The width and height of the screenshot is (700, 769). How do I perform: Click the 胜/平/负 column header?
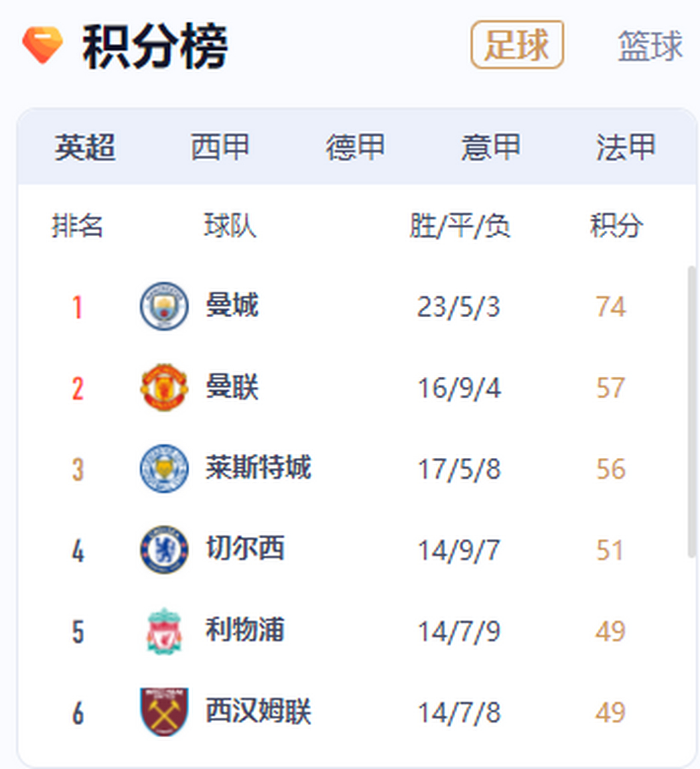click(460, 226)
